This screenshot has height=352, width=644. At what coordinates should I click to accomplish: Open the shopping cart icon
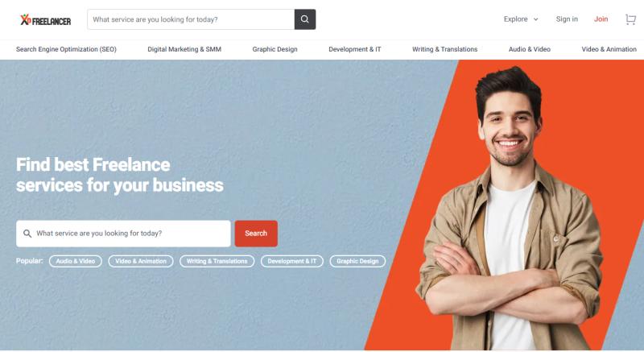[630, 19]
